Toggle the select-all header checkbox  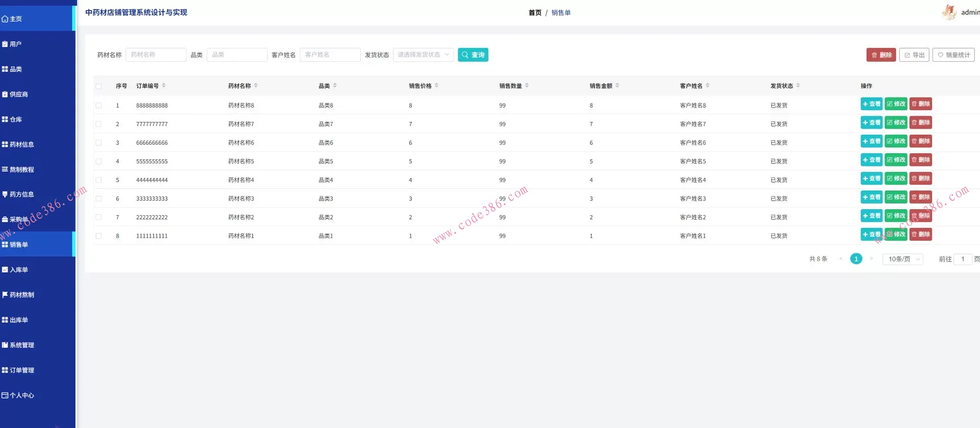[99, 86]
